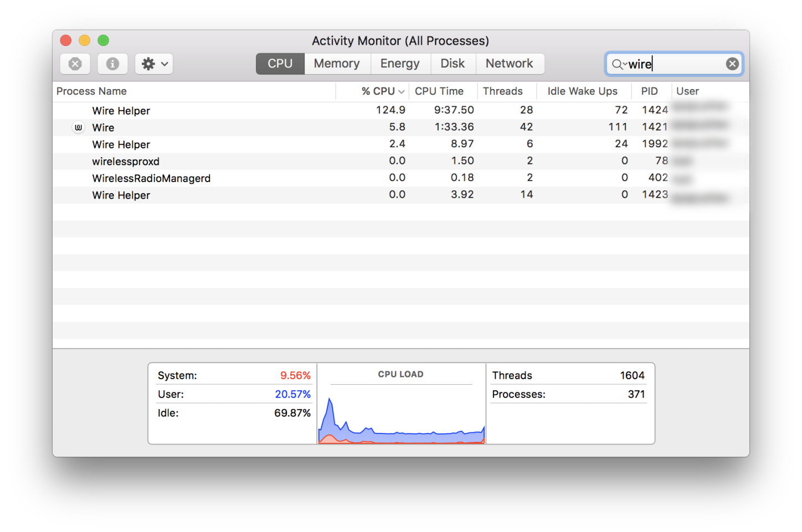Select Wire Helper row with PID 1423
The image size is (802, 532).
click(401, 195)
